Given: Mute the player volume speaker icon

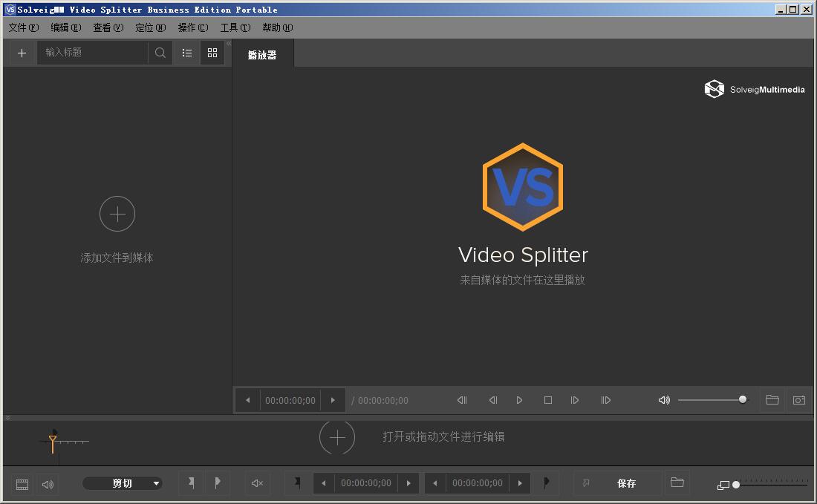Looking at the screenshot, I should click(664, 400).
